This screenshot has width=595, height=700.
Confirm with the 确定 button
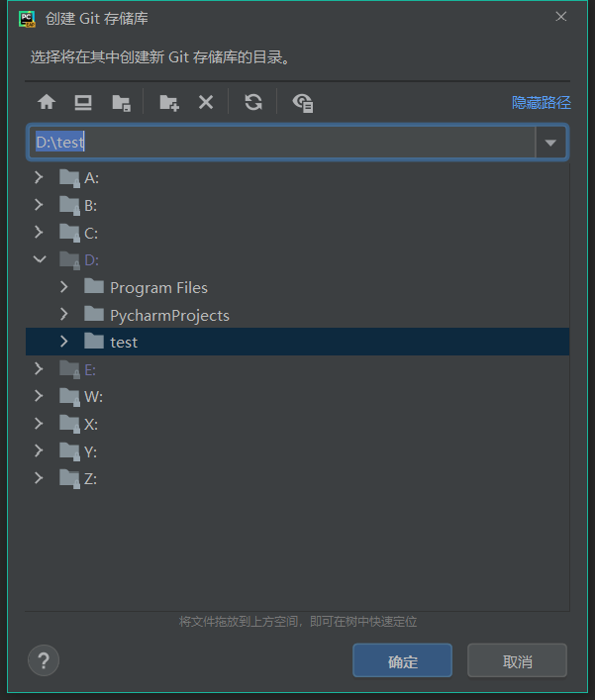(403, 660)
